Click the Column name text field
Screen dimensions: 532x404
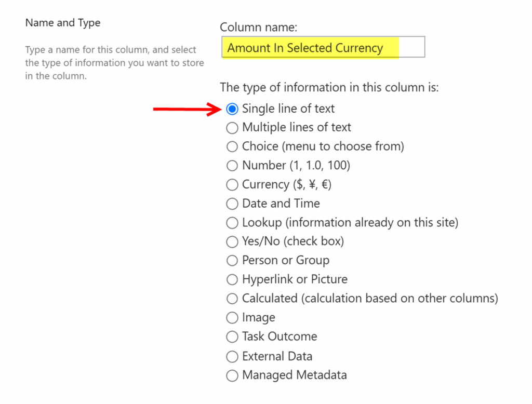coord(323,47)
